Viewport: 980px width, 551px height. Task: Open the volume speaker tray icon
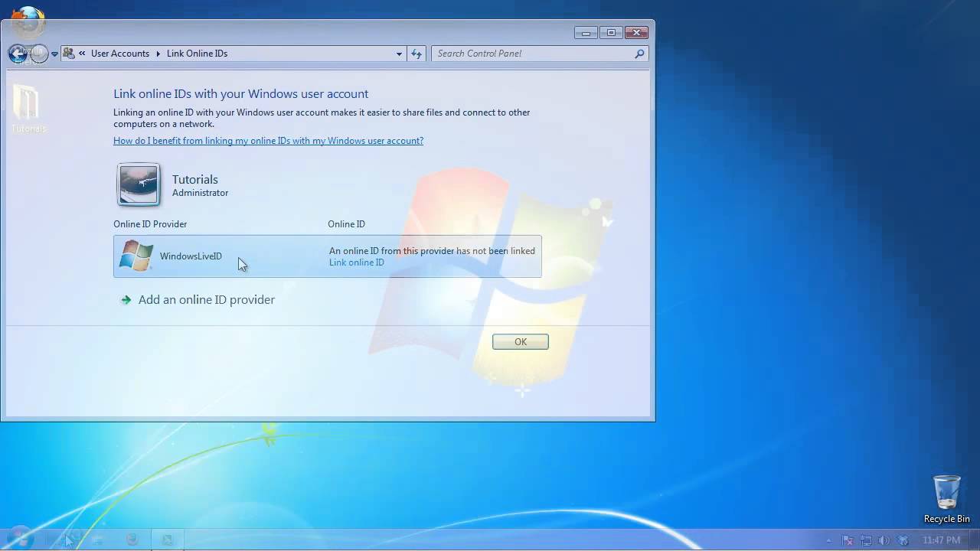click(884, 540)
